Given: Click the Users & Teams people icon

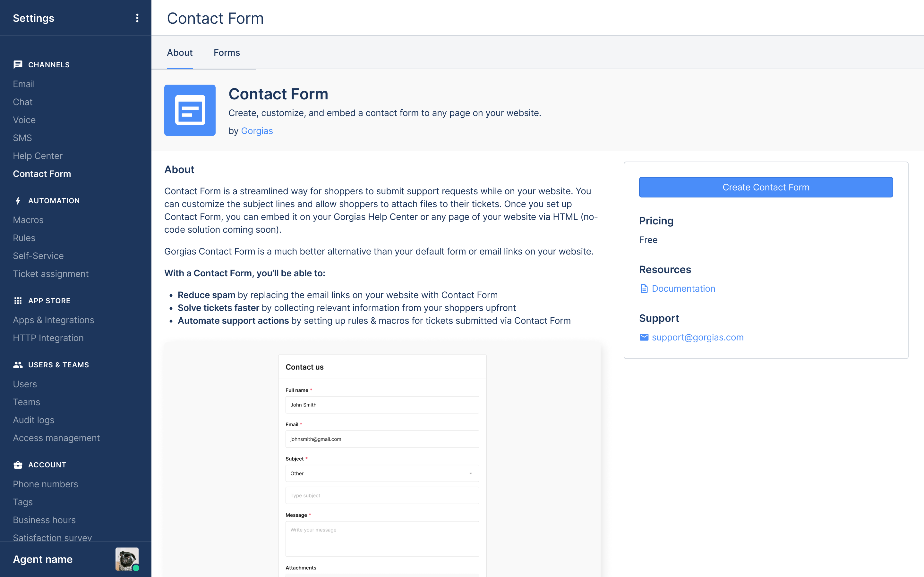Looking at the screenshot, I should pos(18,365).
